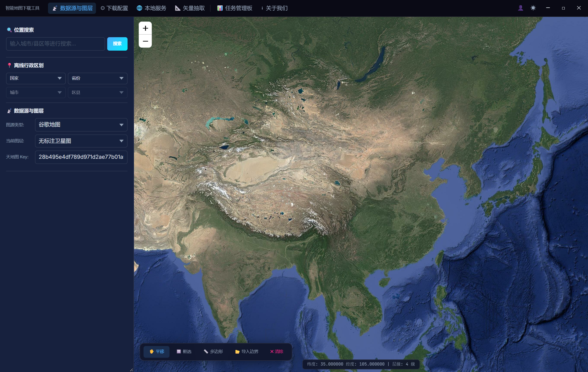This screenshot has width=588, height=372.
Task: Expand the 城市 city dropdown
Action: (x=36, y=92)
